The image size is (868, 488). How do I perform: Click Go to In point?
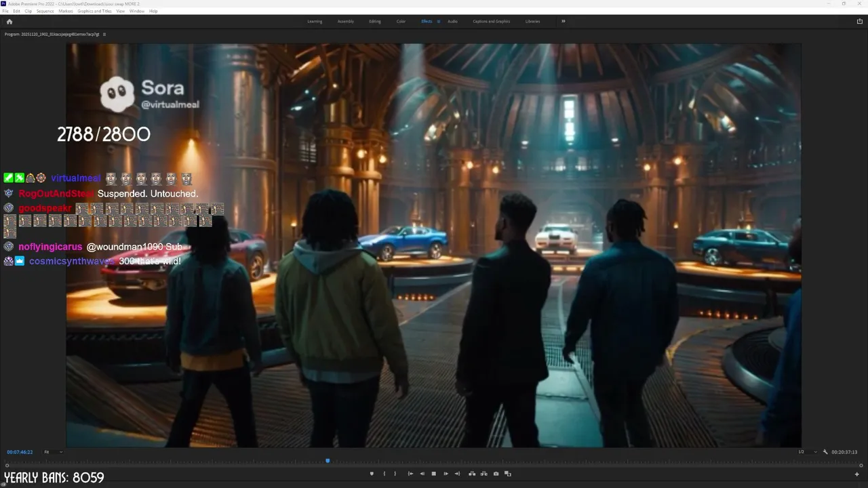(410, 474)
